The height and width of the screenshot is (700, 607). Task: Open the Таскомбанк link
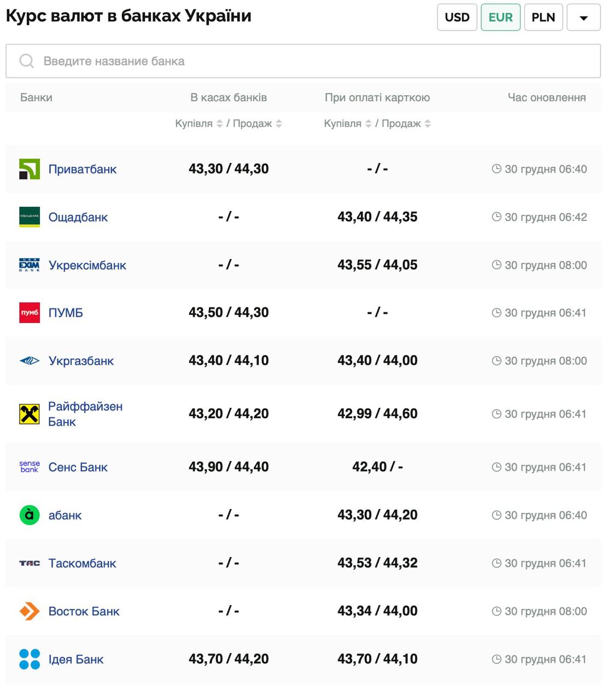[82, 563]
